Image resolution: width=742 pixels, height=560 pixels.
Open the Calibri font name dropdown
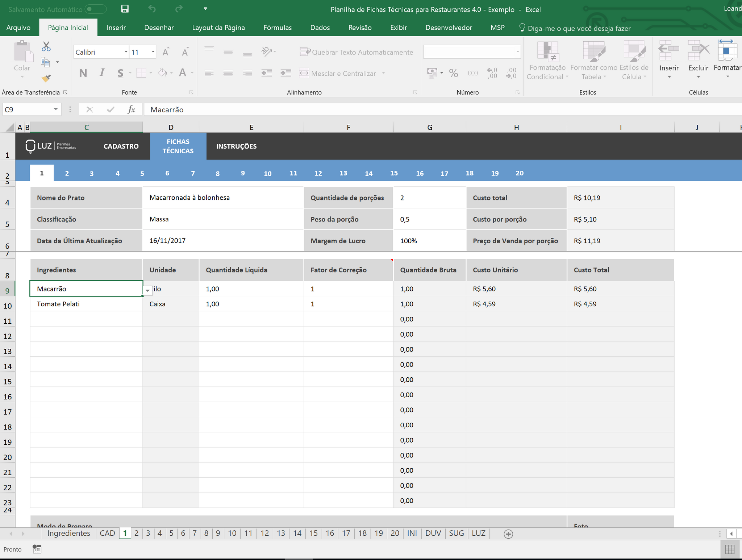click(x=126, y=52)
